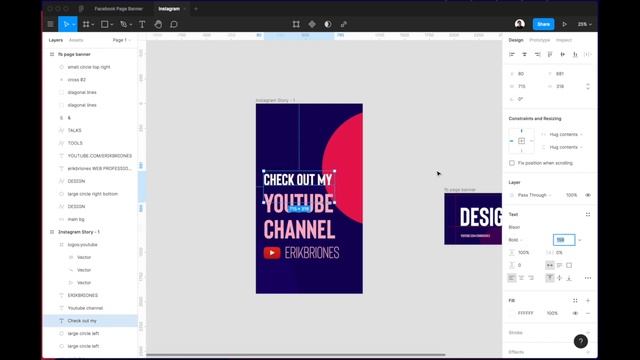Select Fixed size text resizing toggle

click(x=569, y=265)
